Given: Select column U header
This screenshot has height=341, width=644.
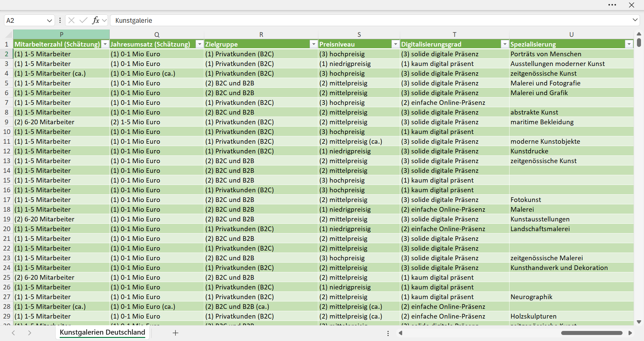Looking at the screenshot, I should pyautogui.click(x=571, y=35).
